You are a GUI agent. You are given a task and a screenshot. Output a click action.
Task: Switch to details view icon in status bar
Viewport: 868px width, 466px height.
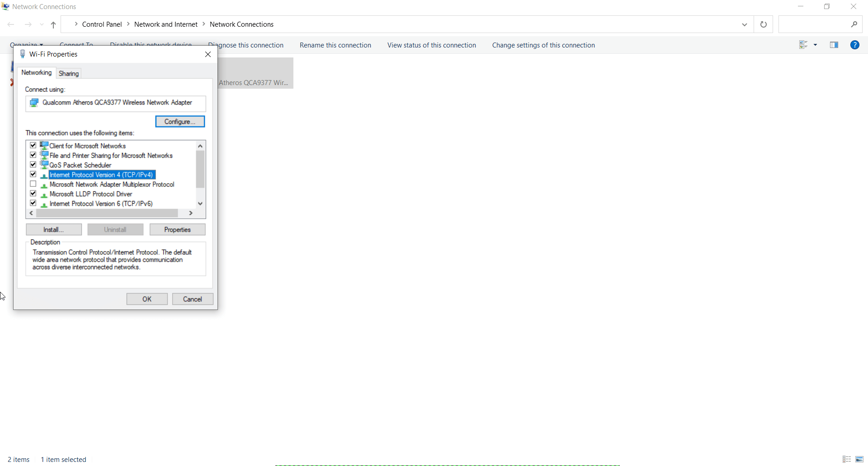(x=847, y=459)
